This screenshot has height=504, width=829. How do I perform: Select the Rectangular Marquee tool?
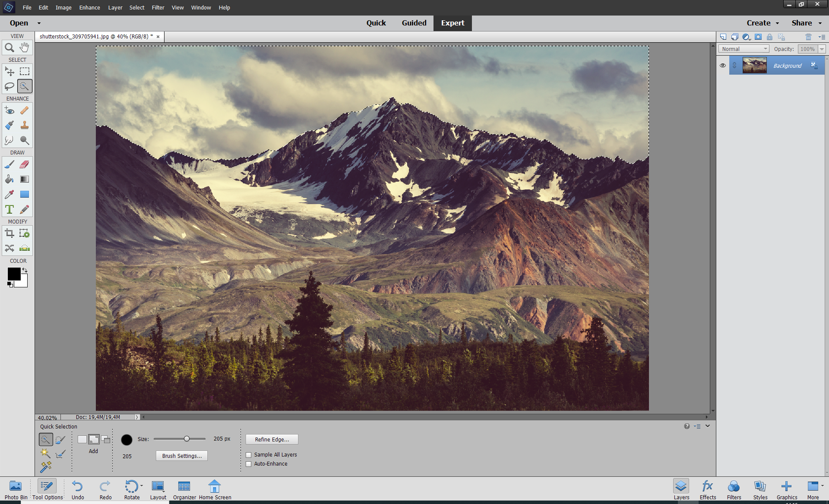25,71
